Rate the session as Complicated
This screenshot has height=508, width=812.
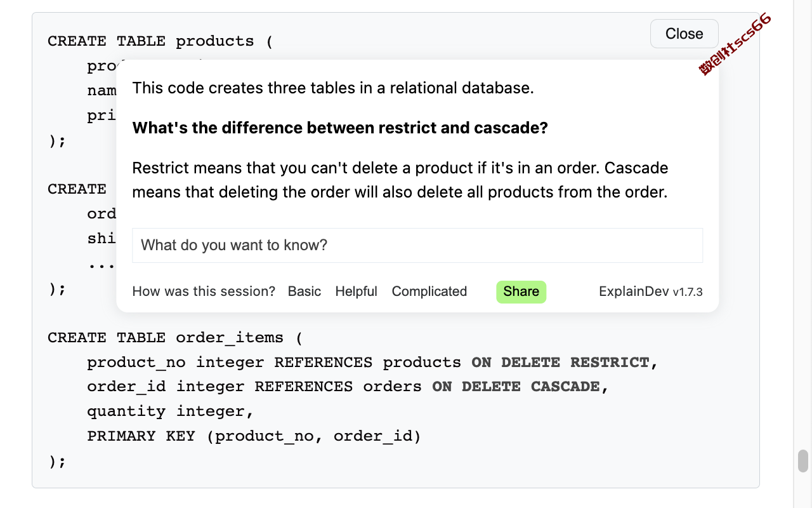tap(429, 291)
